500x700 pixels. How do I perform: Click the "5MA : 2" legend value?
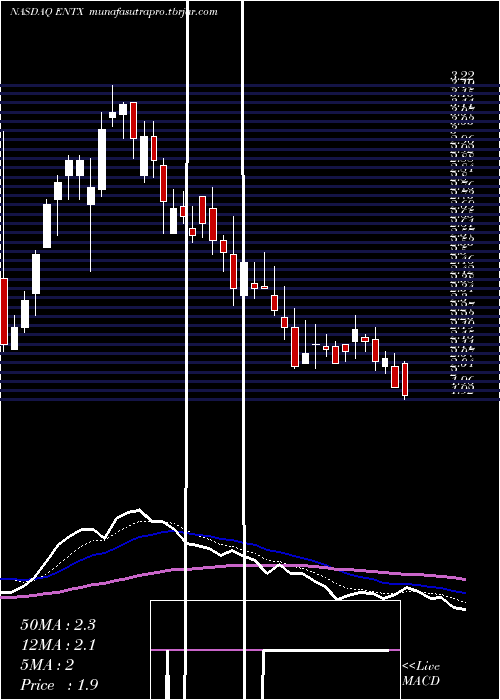(47, 665)
